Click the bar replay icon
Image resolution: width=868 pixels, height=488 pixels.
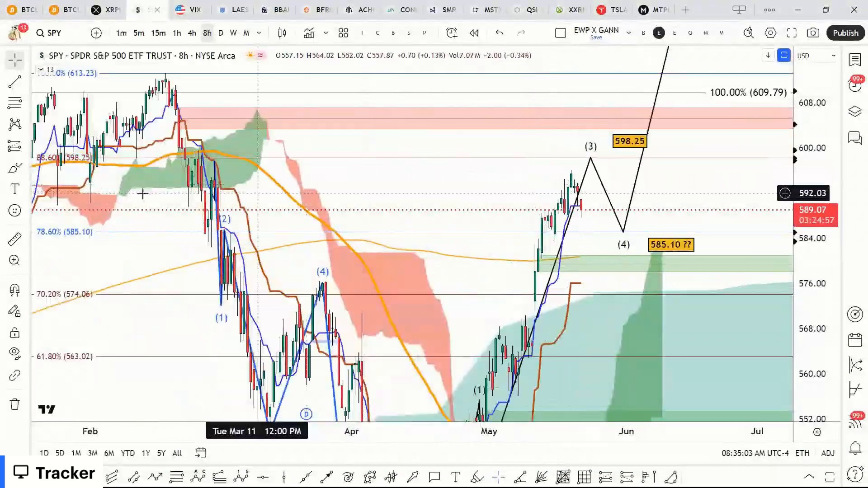pyautogui.click(x=474, y=33)
